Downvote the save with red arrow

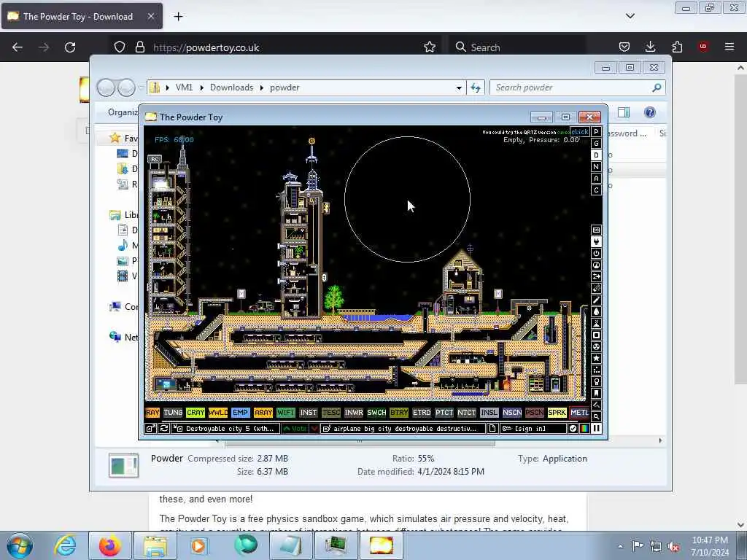coord(314,429)
